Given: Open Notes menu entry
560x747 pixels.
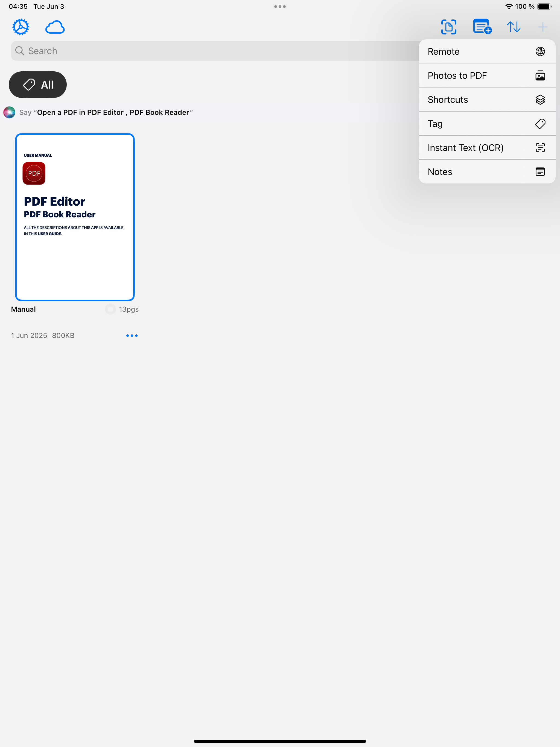Looking at the screenshot, I should (x=487, y=171).
